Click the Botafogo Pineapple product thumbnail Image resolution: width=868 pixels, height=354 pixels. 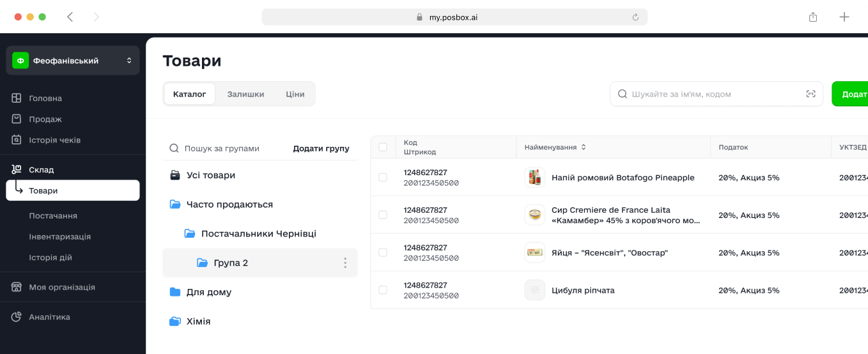(x=535, y=177)
